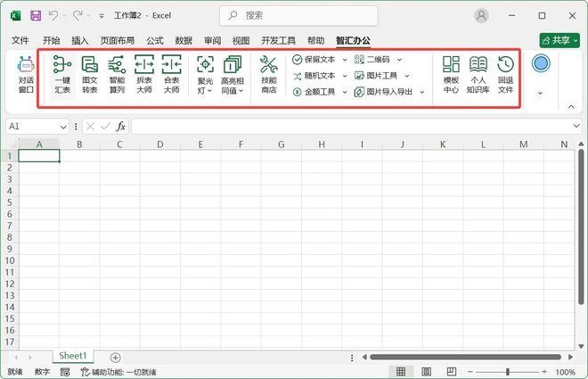This screenshot has height=379, width=588.
Task: Click the 图片工具 tool
Action: coord(376,76)
